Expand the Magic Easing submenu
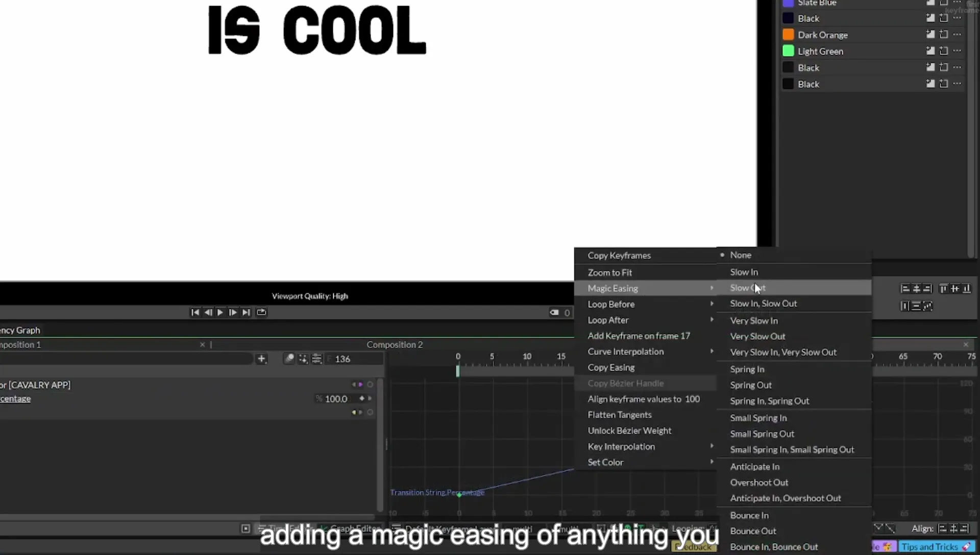Image resolution: width=980 pixels, height=555 pixels. tap(645, 288)
